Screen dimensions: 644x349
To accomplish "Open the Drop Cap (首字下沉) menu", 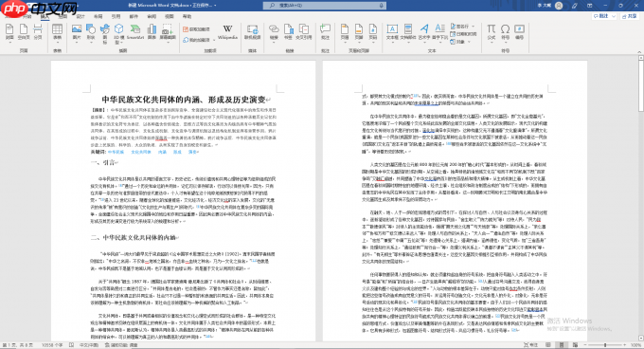I will click(x=439, y=32).
